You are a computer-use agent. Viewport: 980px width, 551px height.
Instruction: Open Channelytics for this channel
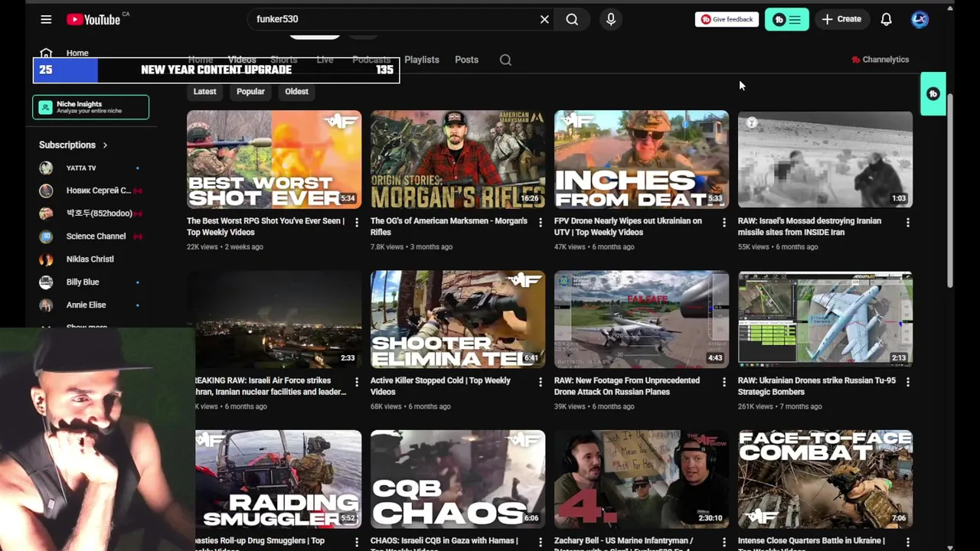click(880, 60)
